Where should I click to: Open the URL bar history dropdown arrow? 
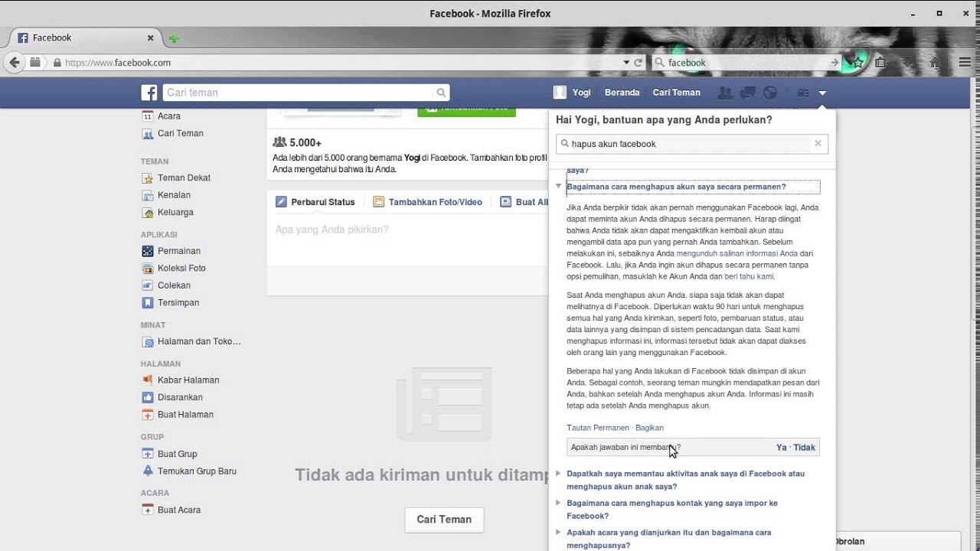click(626, 63)
